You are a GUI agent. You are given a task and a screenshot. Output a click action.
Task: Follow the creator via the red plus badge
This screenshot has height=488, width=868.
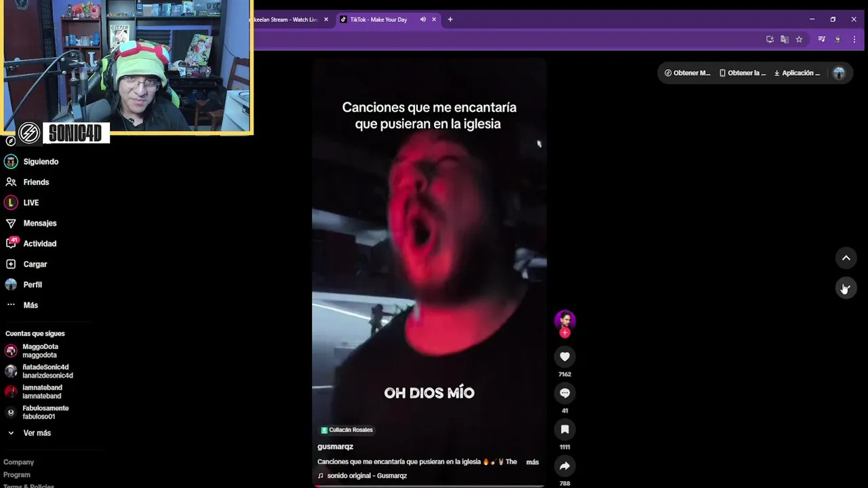[x=565, y=333]
